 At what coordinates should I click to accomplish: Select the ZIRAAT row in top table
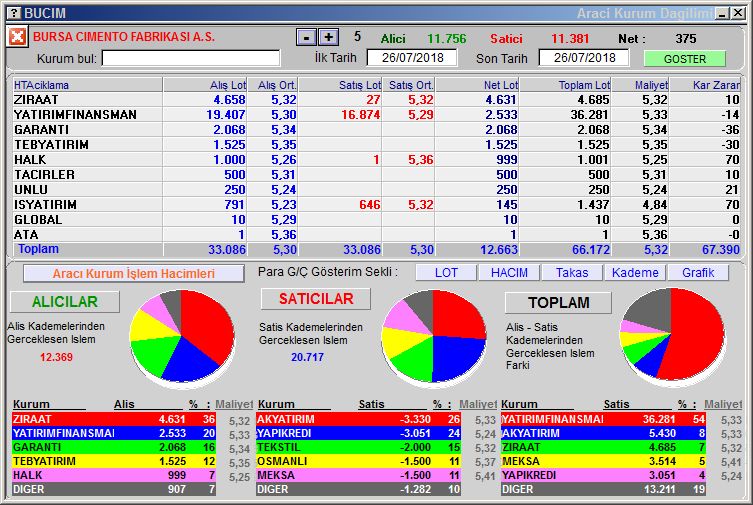click(376, 100)
